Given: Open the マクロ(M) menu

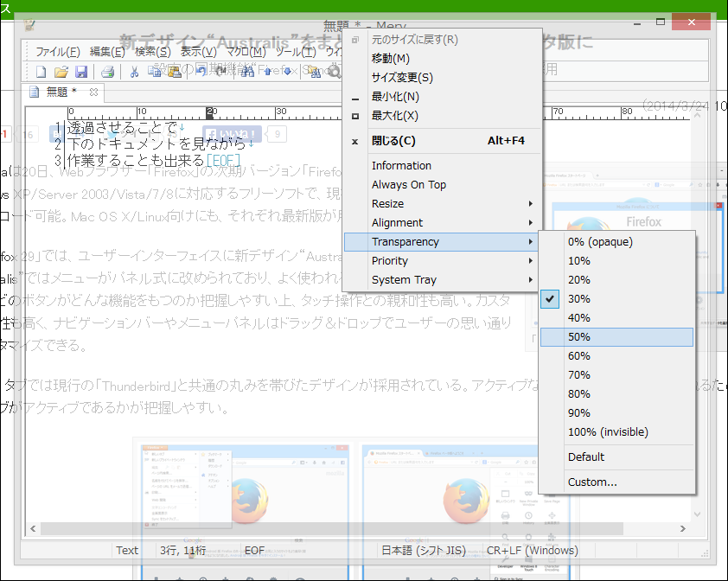Looking at the screenshot, I should [x=246, y=52].
